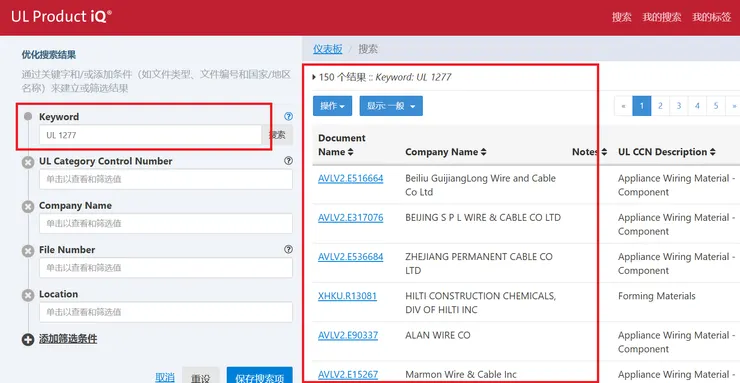Click the 保存搜索项 button
Screen dimensions: 740x383
pyautogui.click(x=260, y=376)
